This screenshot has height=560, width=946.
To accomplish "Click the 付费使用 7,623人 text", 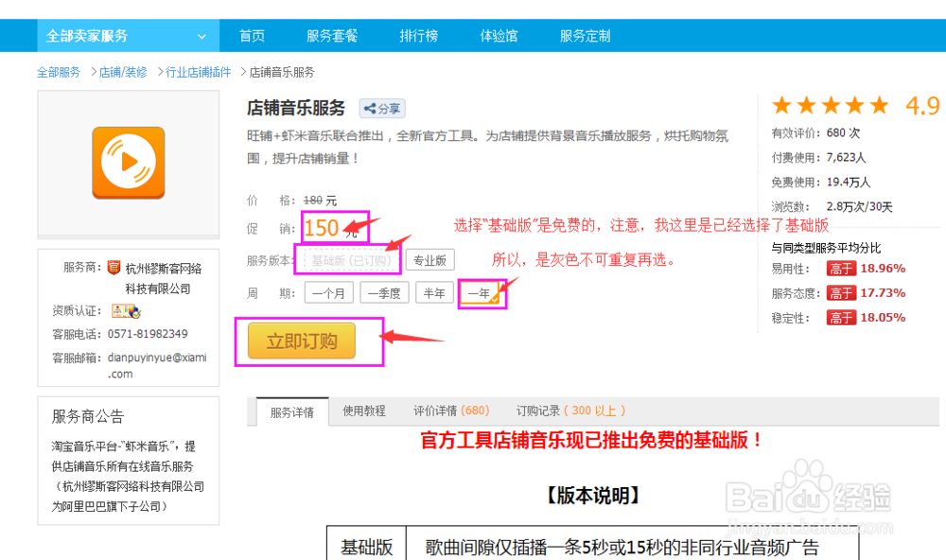I will [x=818, y=157].
